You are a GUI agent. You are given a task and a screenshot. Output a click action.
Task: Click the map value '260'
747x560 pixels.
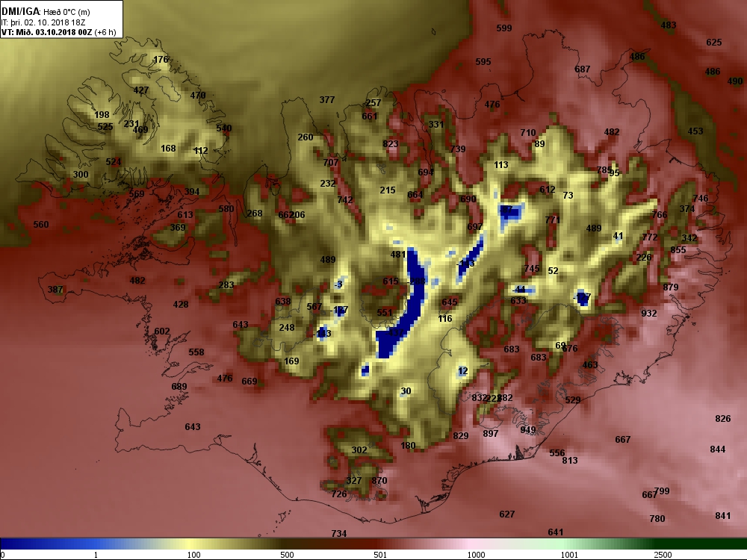click(306, 137)
